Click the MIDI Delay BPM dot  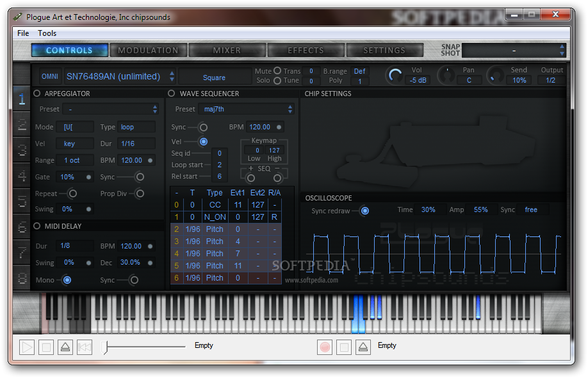(151, 247)
